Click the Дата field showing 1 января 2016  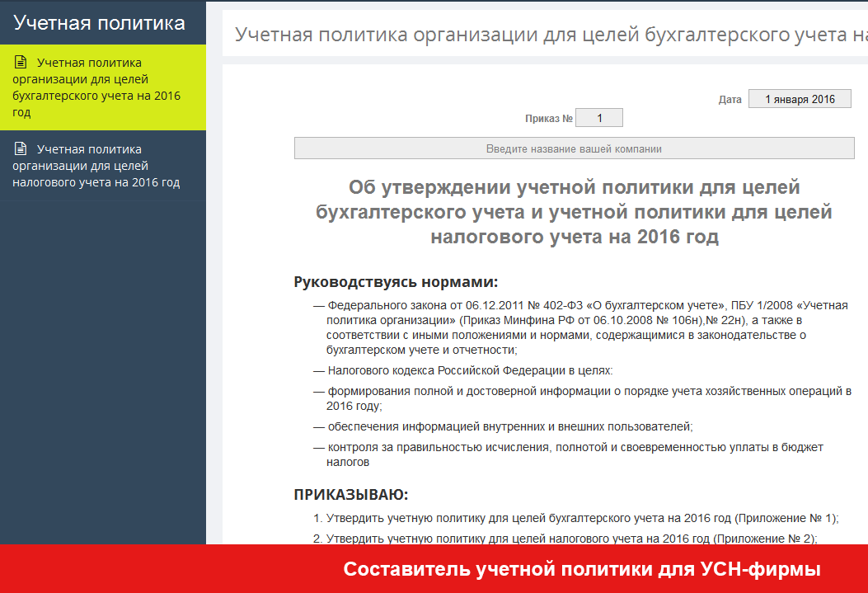click(x=800, y=99)
